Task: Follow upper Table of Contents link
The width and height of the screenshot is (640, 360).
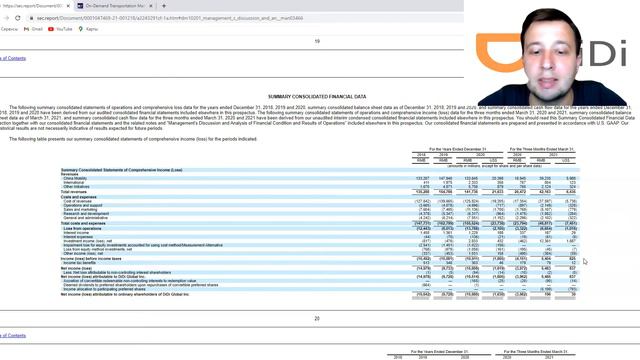Action: point(13,58)
